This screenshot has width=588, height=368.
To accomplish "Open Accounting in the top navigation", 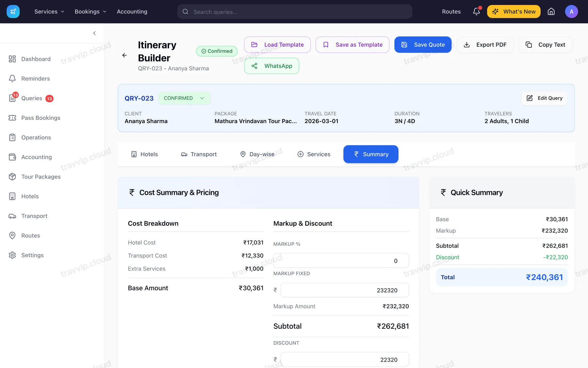I will coord(132,11).
